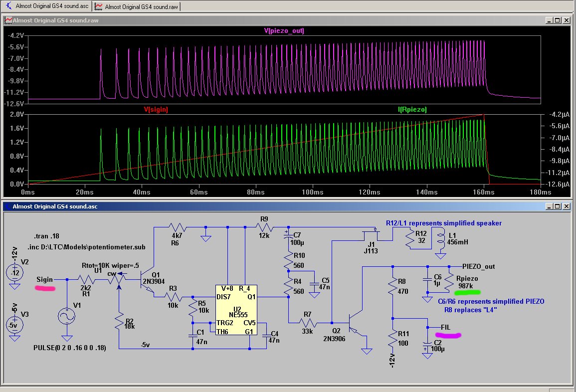Select the V1 pulse voltage source symbol
The height and width of the screenshot is (392, 576).
point(66,316)
